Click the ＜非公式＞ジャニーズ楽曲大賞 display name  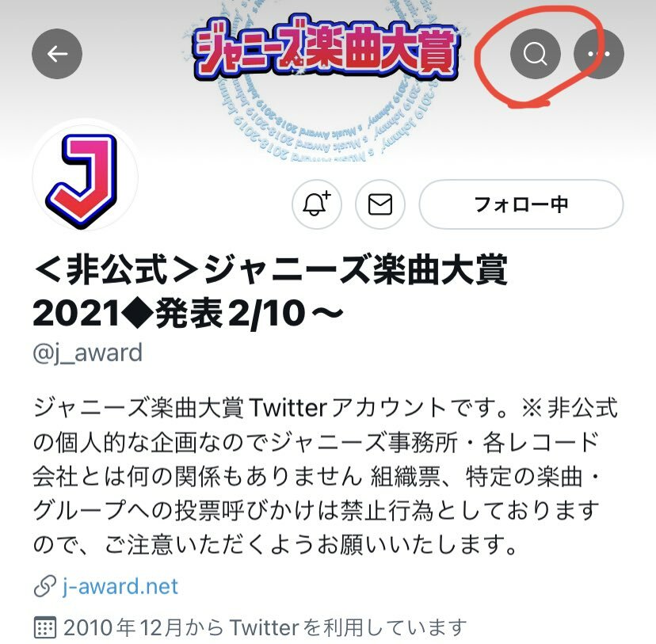271,270
